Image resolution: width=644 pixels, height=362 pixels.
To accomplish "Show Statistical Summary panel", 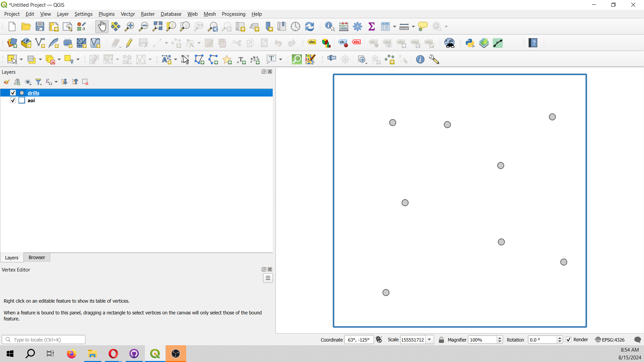I will pos(371,26).
